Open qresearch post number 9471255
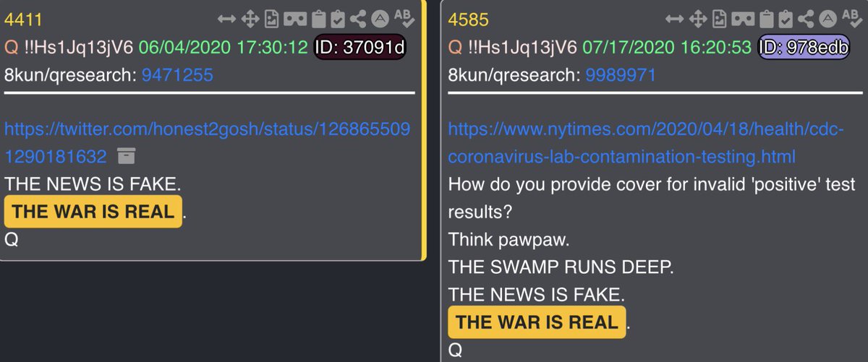The image size is (868, 362). tap(176, 74)
